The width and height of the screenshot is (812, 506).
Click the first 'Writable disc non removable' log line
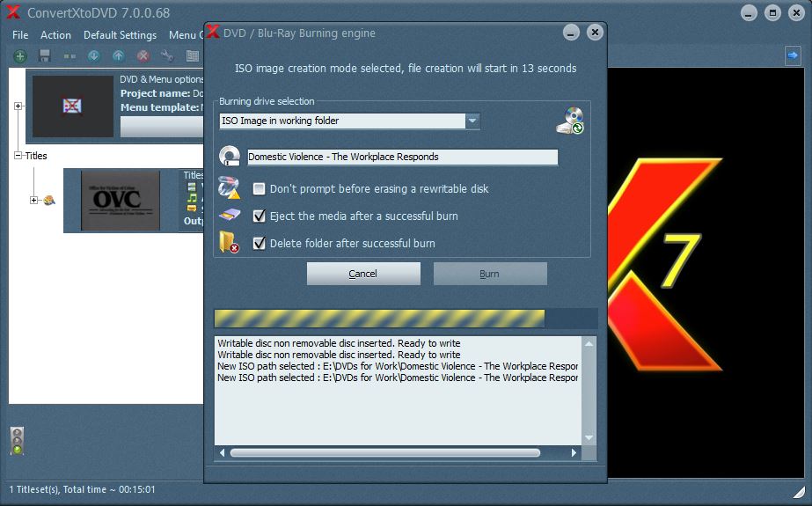tap(339, 343)
